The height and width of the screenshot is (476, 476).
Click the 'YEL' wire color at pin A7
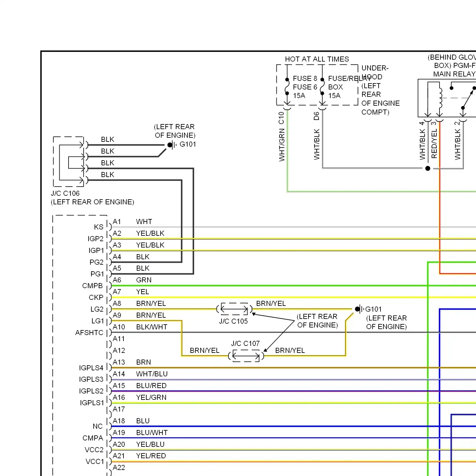pos(142,292)
